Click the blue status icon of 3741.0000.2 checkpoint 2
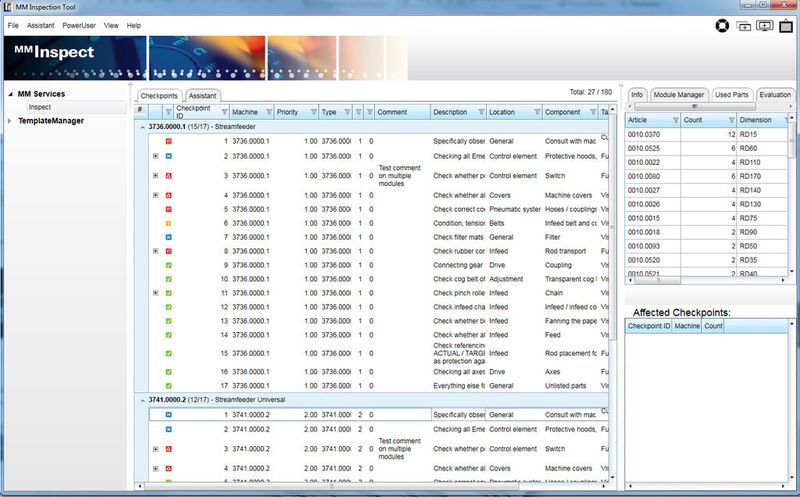The width and height of the screenshot is (800, 497). tap(169, 429)
